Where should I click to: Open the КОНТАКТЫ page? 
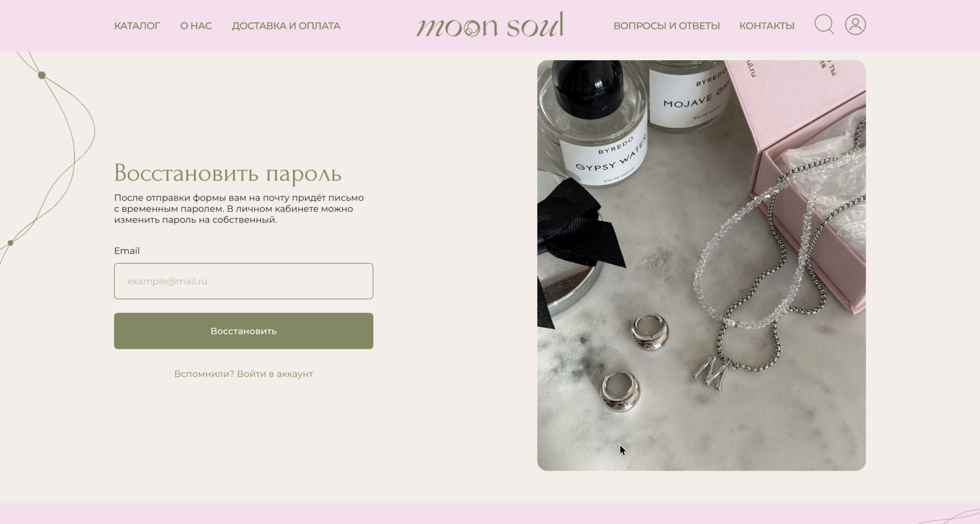point(766,26)
